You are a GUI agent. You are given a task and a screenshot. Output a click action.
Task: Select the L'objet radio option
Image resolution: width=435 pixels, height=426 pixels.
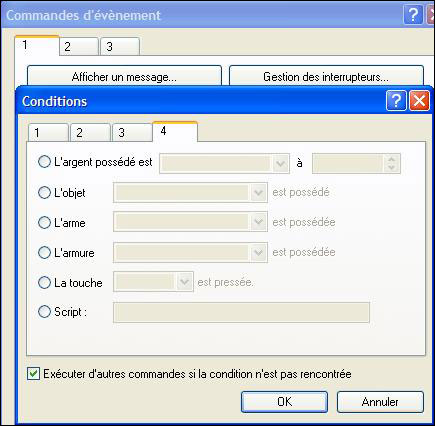(x=44, y=192)
